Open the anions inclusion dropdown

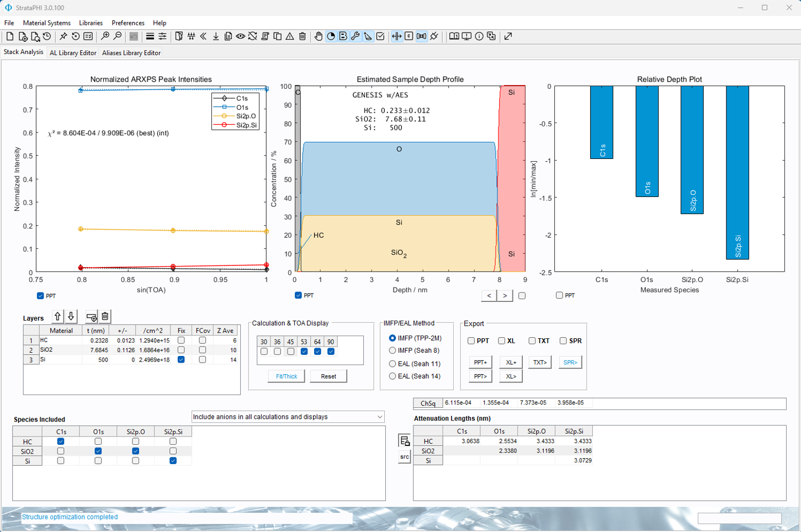pos(288,417)
